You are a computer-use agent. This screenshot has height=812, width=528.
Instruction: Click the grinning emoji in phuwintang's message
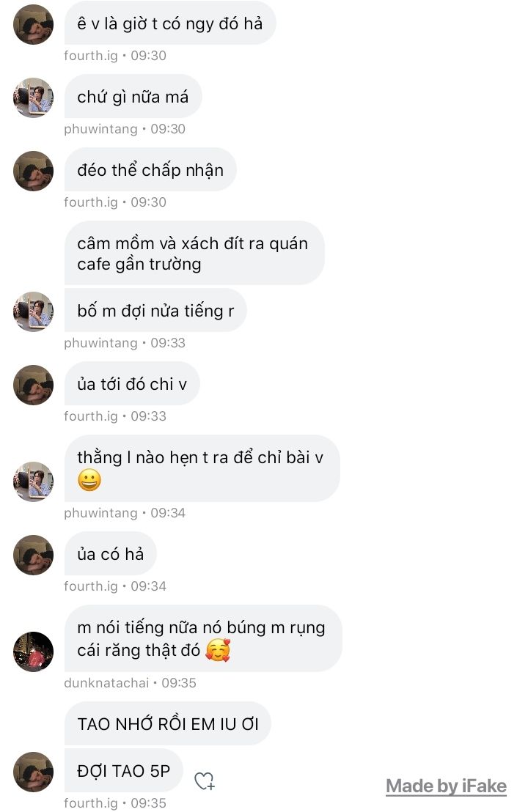[x=89, y=480]
